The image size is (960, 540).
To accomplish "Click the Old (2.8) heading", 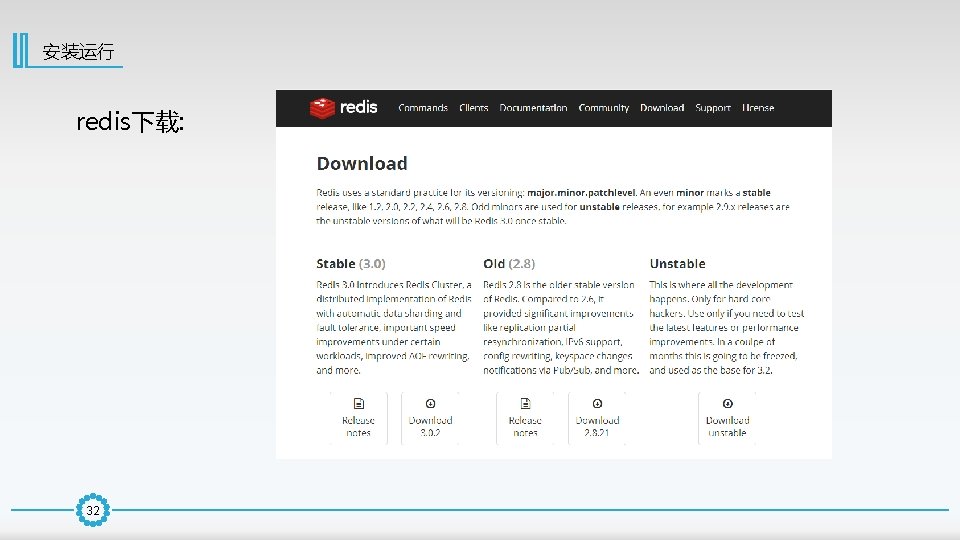I will coord(509,264).
